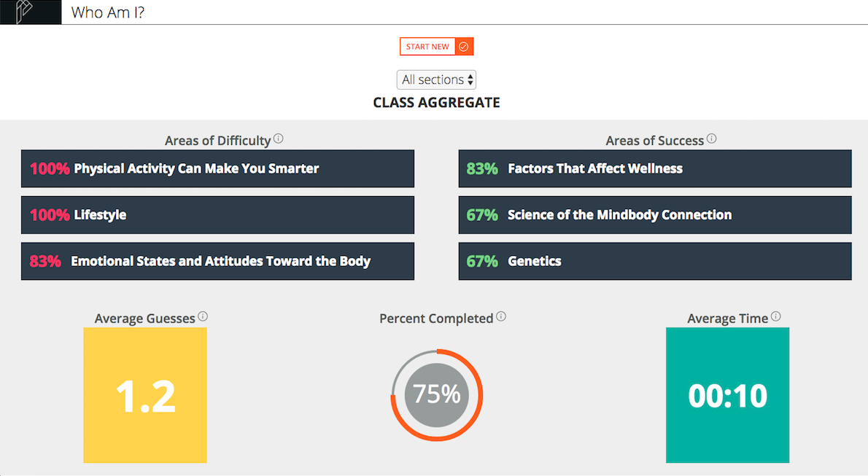Click the checkmark icon beside Start New
This screenshot has height=476, width=868.
click(x=464, y=47)
